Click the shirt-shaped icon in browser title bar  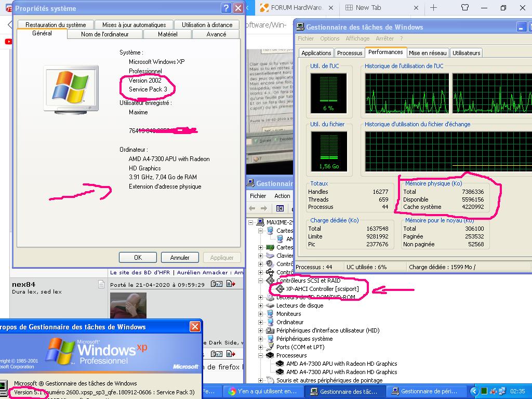click(x=465, y=7)
